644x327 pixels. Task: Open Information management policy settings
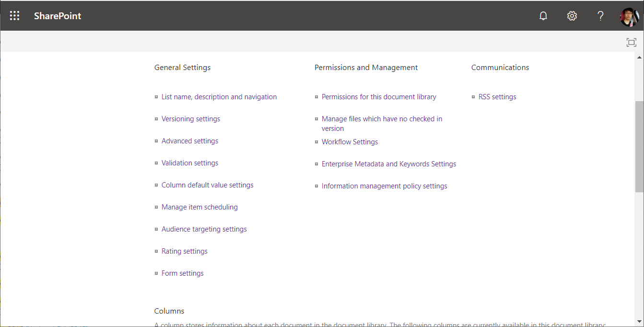click(385, 186)
